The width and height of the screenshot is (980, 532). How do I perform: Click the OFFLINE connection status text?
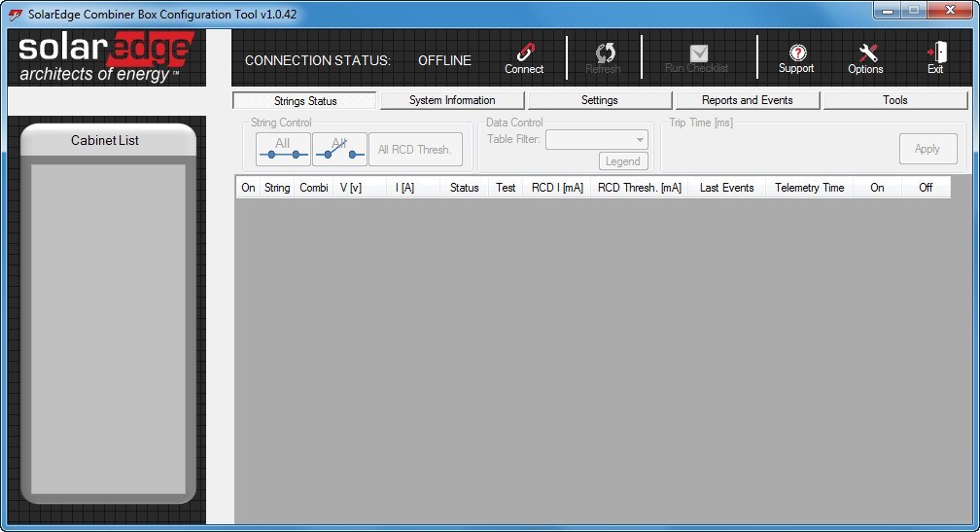[444, 60]
